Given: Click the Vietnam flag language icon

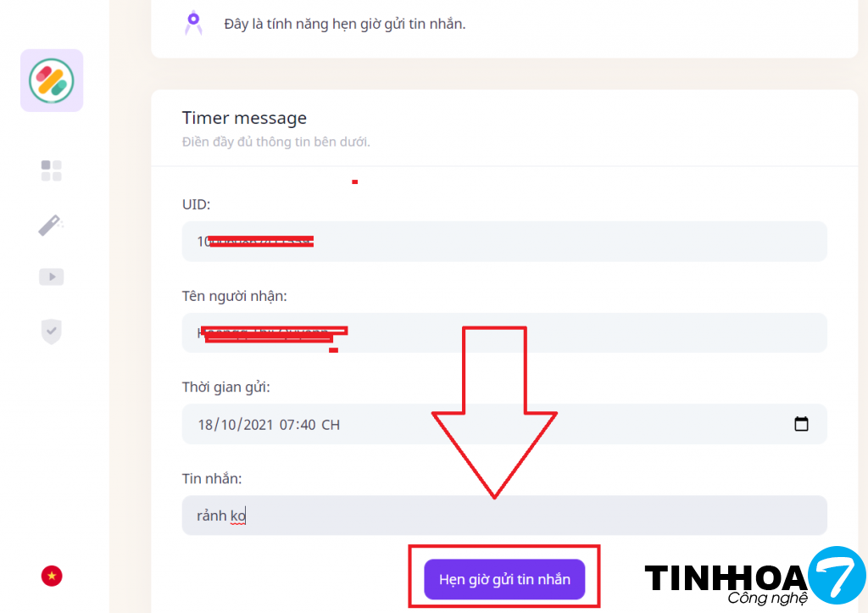Looking at the screenshot, I should 52,576.
